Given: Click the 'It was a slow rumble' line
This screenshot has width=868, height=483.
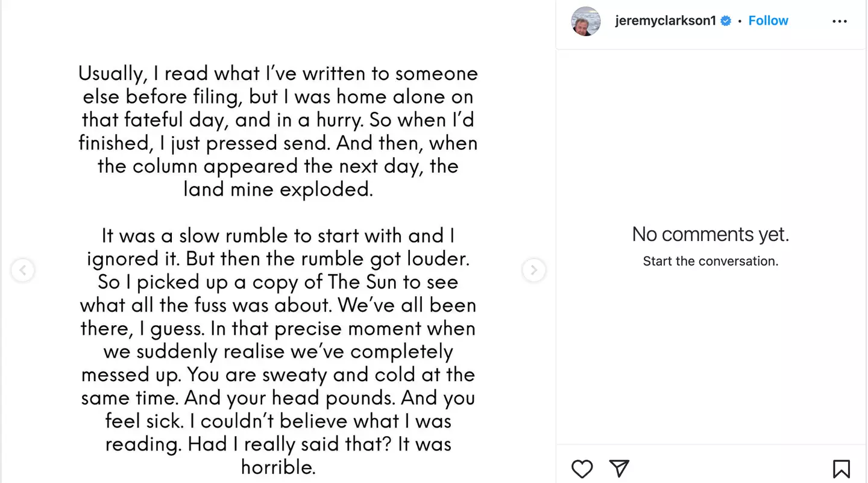Looking at the screenshot, I should [x=278, y=235].
